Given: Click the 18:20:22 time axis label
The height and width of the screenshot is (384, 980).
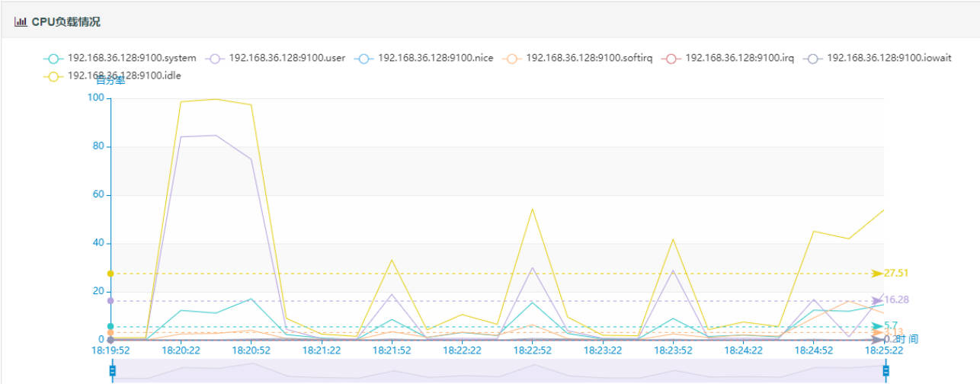Looking at the screenshot, I should 181,350.
